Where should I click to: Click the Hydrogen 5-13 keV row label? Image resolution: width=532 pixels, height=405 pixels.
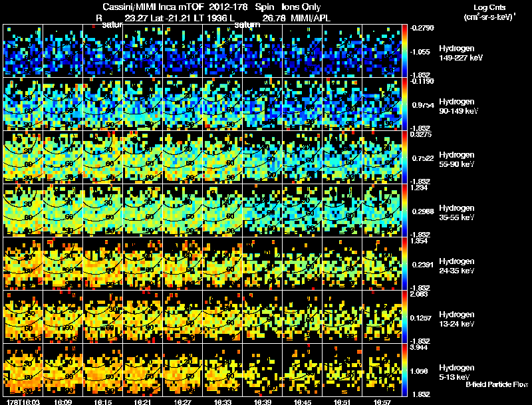pos(457,372)
